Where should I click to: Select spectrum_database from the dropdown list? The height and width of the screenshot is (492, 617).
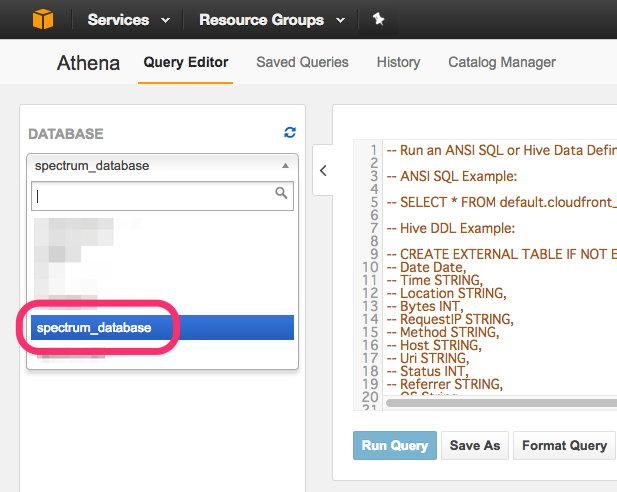162,327
